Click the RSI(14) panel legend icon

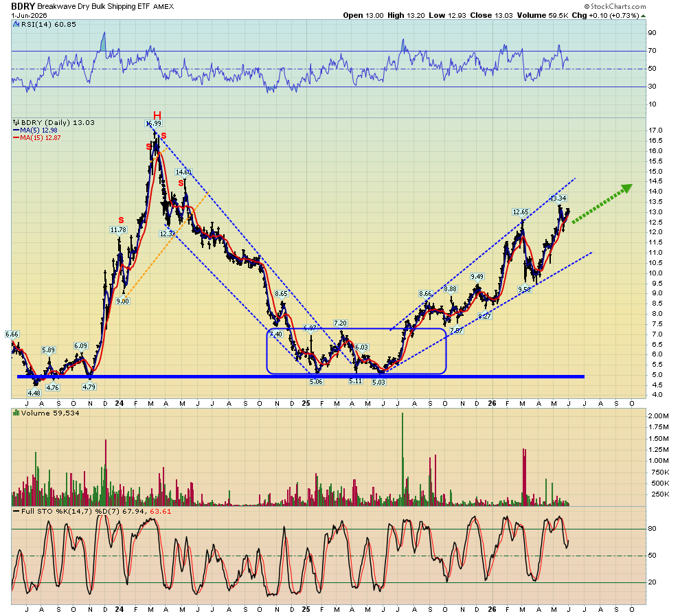point(16,25)
